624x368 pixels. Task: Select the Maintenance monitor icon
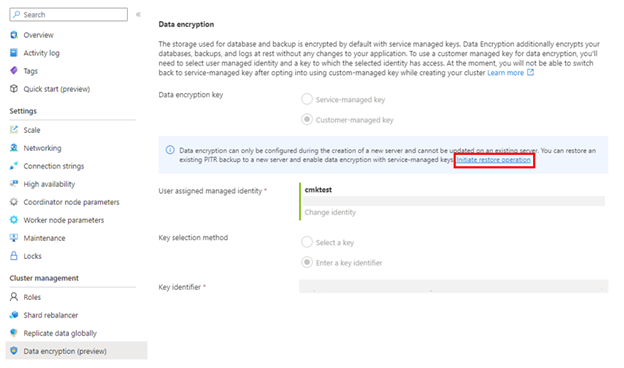point(14,238)
